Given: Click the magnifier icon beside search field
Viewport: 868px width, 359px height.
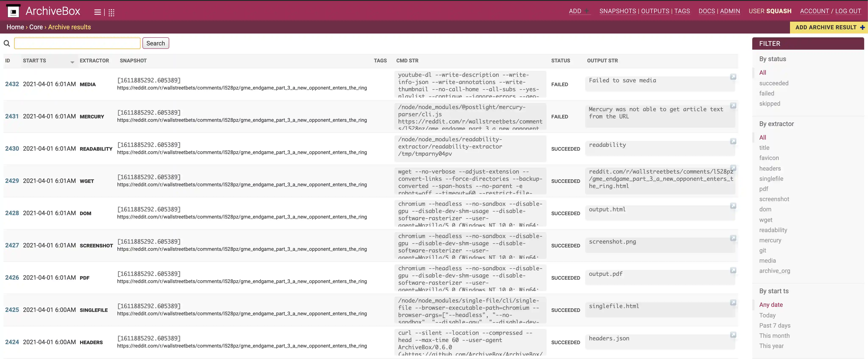Looking at the screenshot, I should point(7,43).
